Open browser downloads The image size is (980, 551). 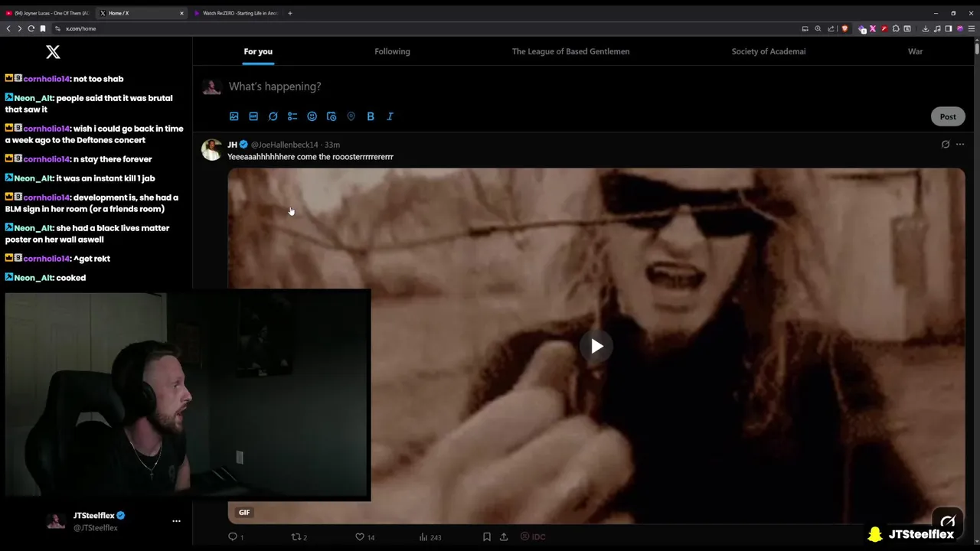(925, 28)
